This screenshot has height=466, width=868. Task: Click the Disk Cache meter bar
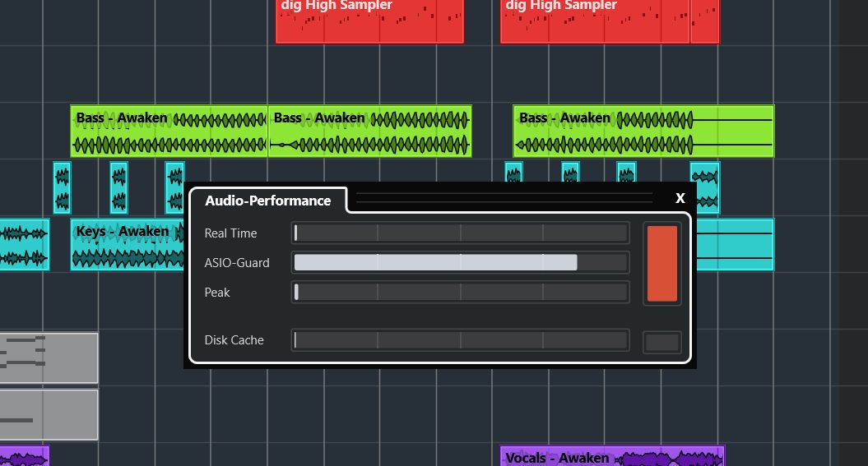pos(460,340)
